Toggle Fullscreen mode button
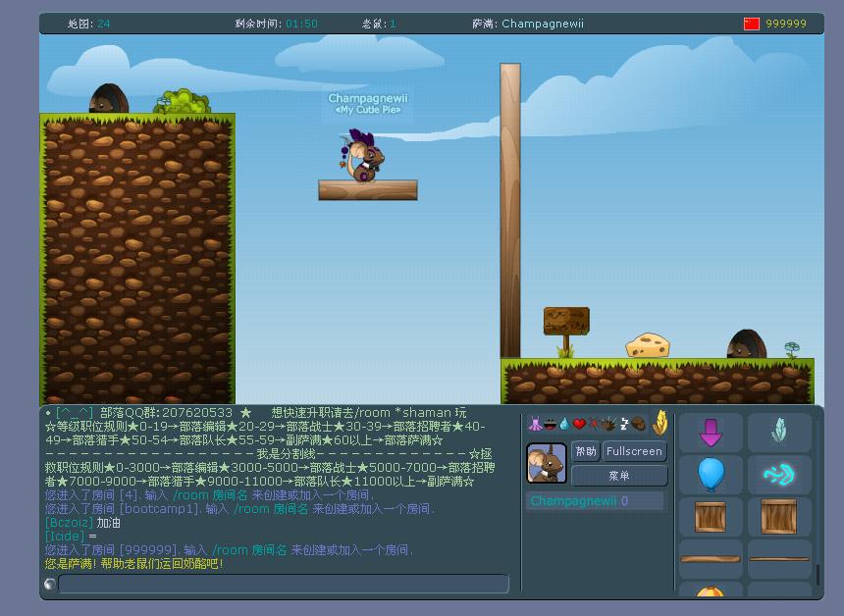 pyautogui.click(x=634, y=451)
